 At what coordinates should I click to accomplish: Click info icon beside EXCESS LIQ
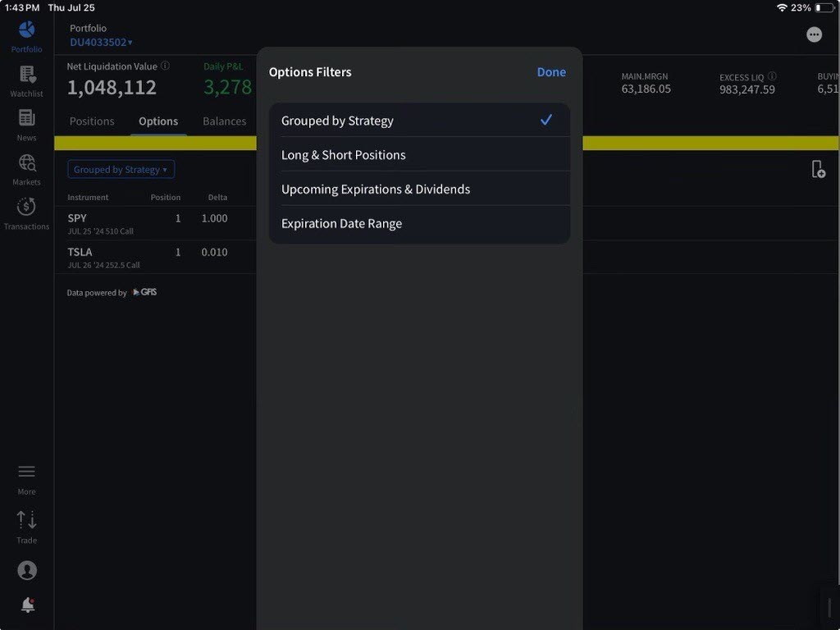(772, 76)
